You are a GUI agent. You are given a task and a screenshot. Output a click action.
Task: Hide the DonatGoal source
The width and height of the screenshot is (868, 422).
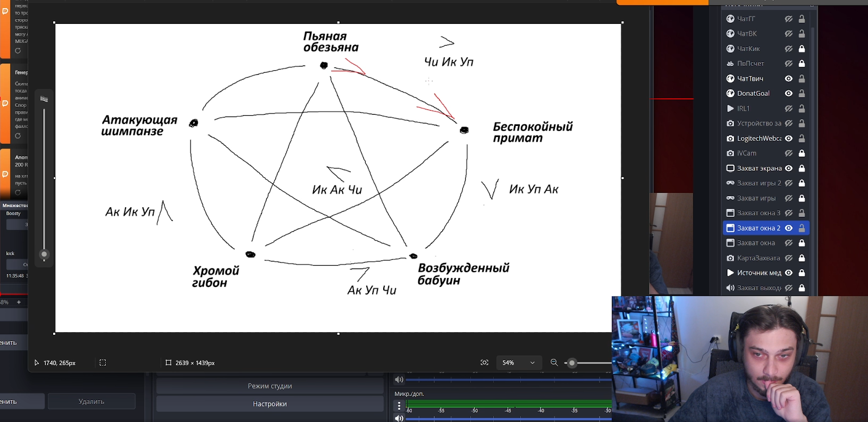(789, 93)
